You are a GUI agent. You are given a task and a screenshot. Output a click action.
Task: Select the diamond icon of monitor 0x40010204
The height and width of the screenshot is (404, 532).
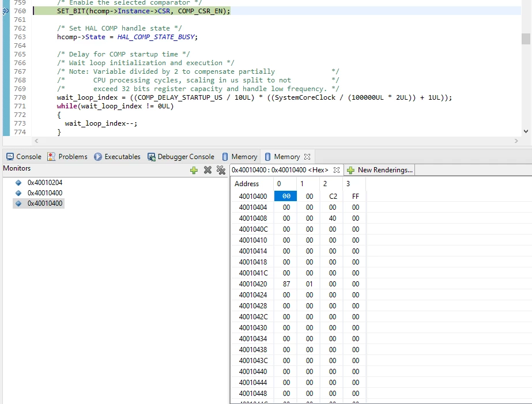[18, 183]
